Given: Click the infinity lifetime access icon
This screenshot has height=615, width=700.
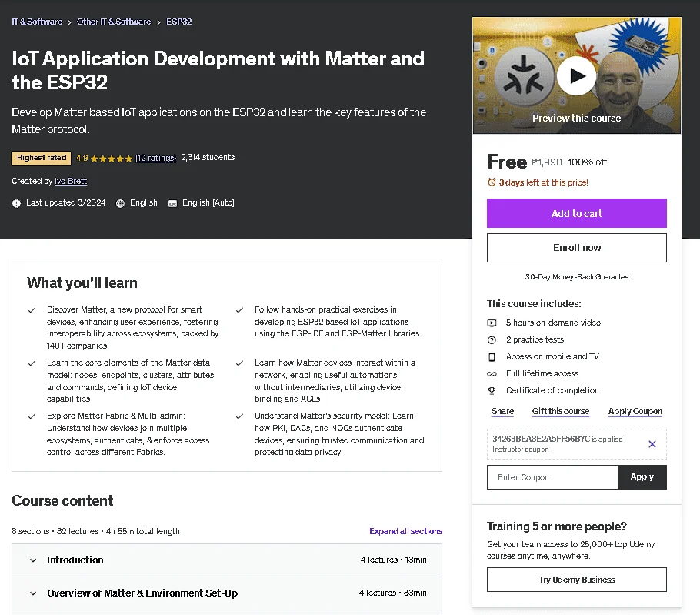Looking at the screenshot, I should (492, 374).
